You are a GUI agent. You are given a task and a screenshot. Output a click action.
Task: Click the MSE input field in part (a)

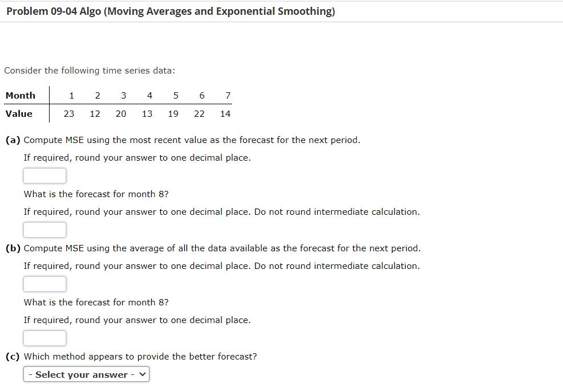[x=44, y=175]
